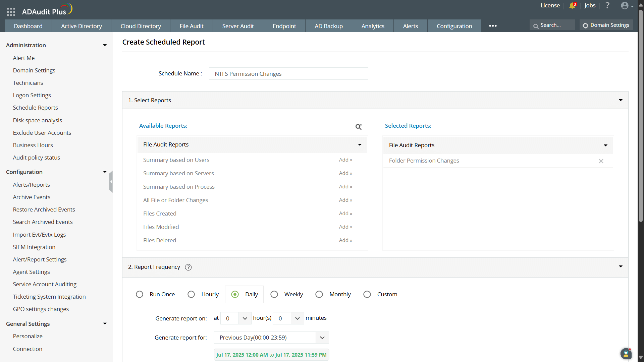Click the magnifier in the Search bar

[x=536, y=25]
